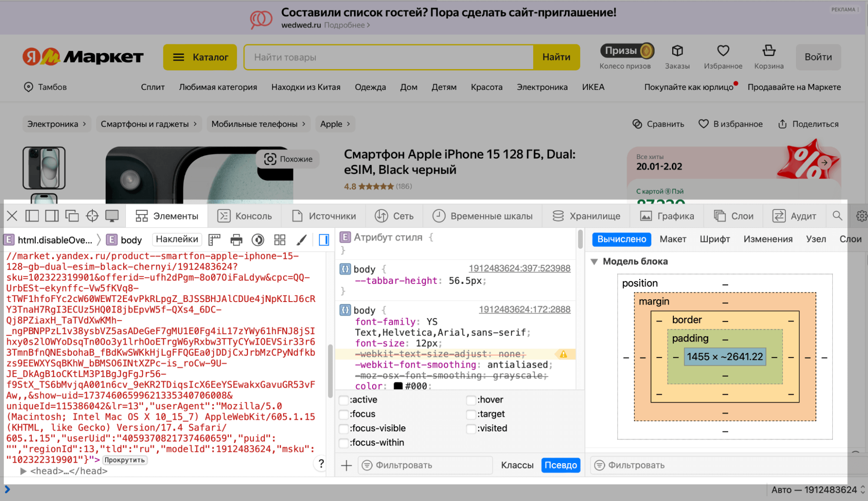Open the Макет sidebar tab

(x=673, y=239)
